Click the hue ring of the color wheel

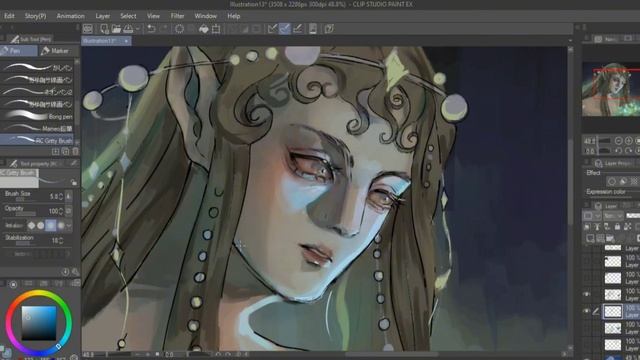click(x=39, y=293)
